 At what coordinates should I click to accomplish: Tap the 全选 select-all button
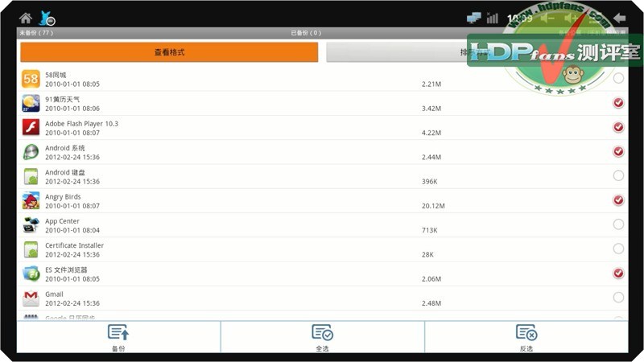[x=323, y=337]
